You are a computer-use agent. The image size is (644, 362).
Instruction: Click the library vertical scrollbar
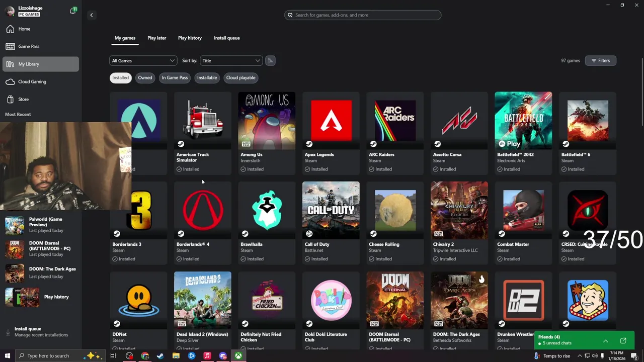pos(642,93)
